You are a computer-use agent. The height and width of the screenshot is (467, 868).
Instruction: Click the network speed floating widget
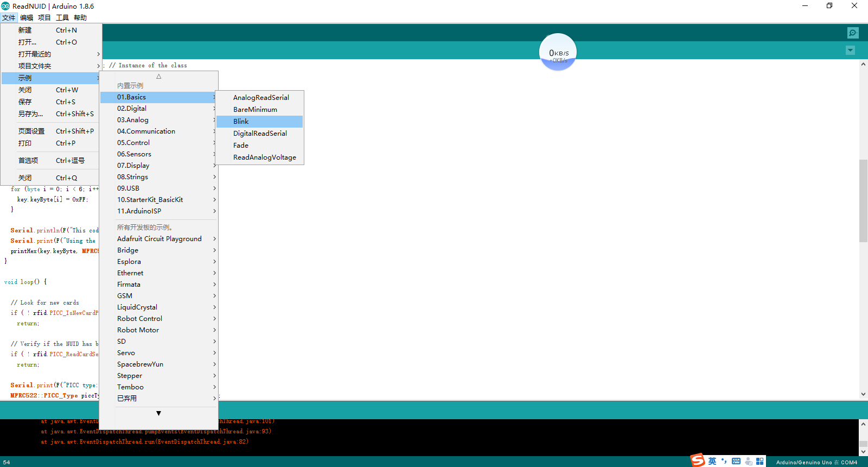coord(558,52)
